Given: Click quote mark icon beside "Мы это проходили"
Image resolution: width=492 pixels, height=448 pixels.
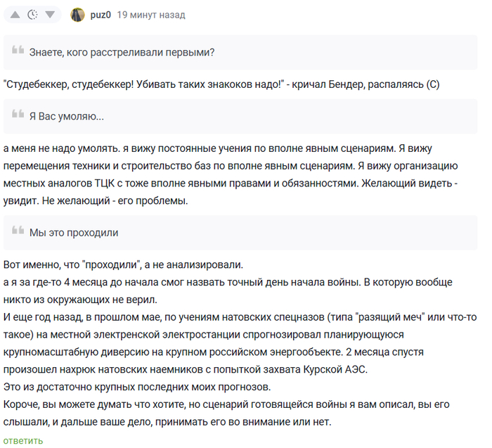Looking at the screenshot, I should 18,232.
